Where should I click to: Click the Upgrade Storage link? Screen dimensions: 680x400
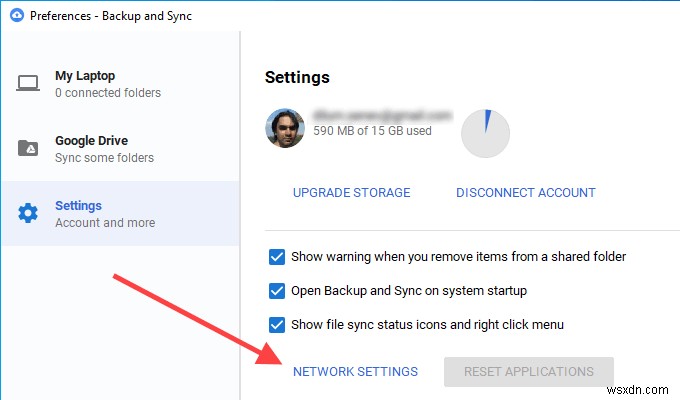[351, 193]
